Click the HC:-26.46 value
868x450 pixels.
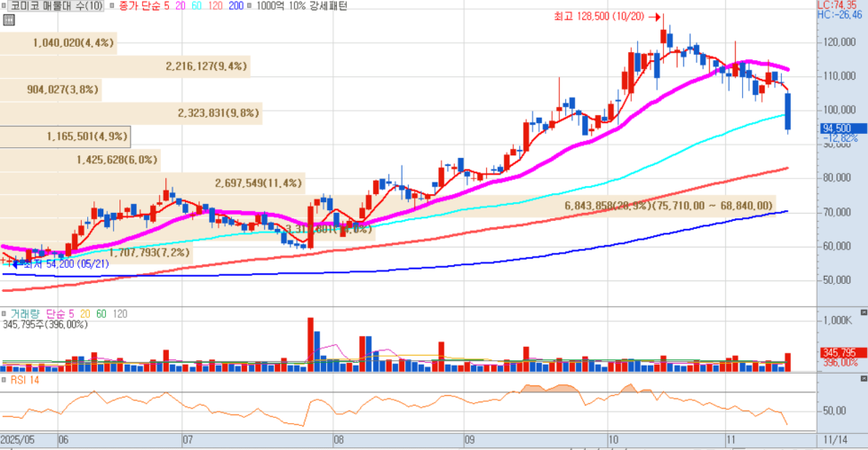pos(840,15)
